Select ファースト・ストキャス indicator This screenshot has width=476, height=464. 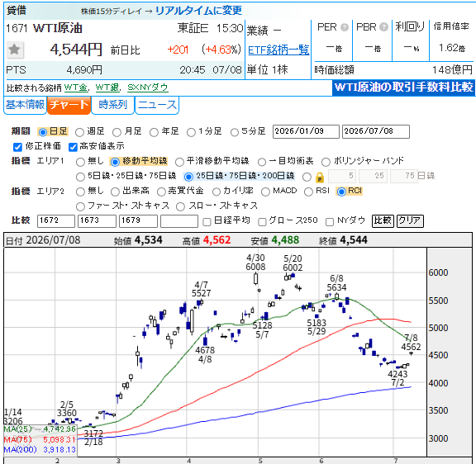80,207
